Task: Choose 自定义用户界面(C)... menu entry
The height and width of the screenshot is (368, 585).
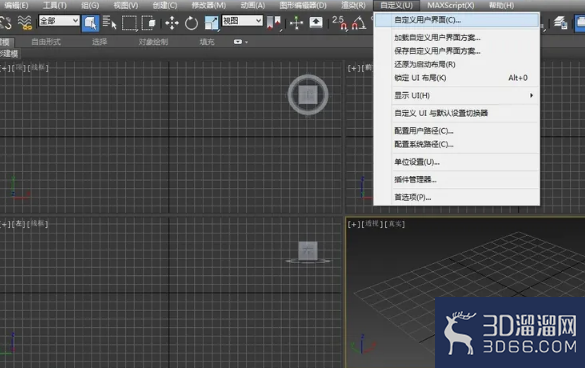Action: pos(457,20)
